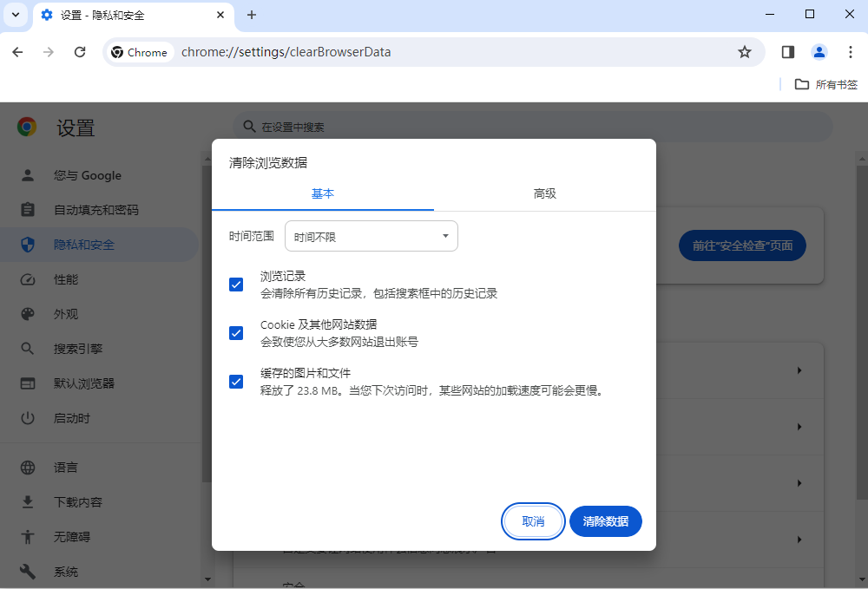The image size is (868, 589).
Task: Click the profile avatar icon
Action: click(x=819, y=52)
